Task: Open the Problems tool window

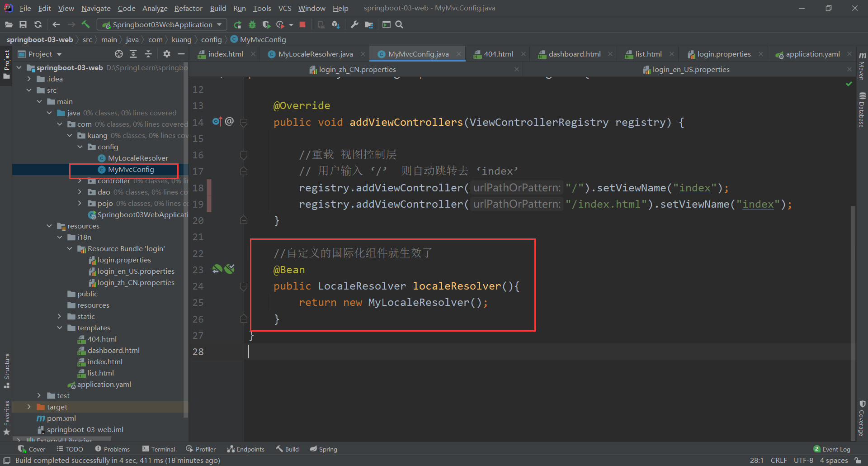Action: pyautogui.click(x=112, y=449)
